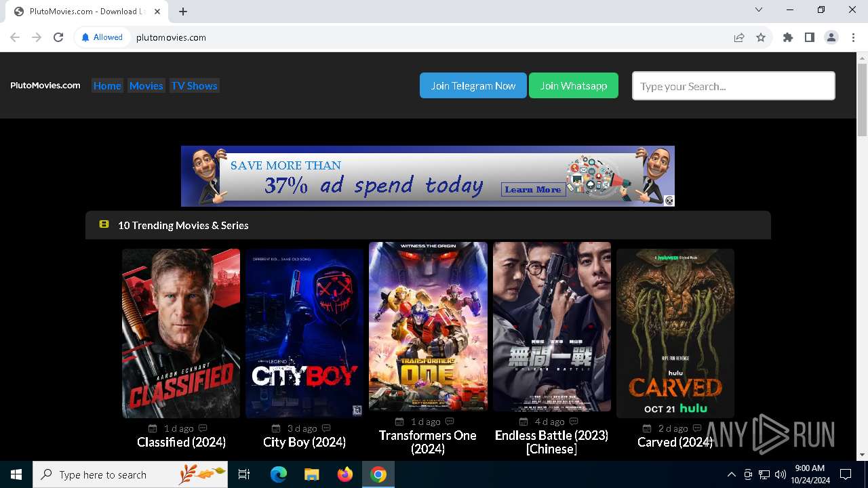Click the page vertical scrollbar thumb
The image size is (868, 488).
[862, 99]
